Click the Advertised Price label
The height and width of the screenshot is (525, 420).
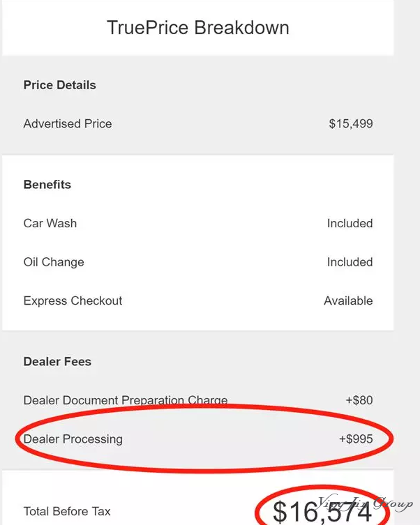(x=68, y=124)
